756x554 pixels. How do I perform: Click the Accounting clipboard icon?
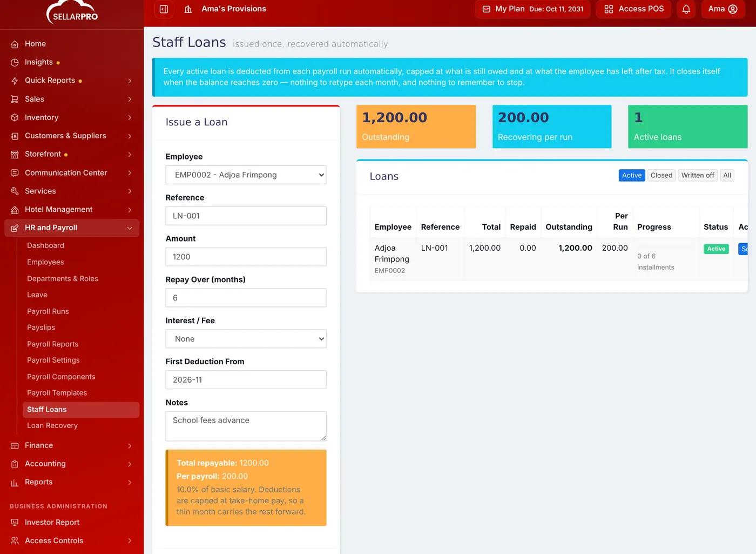coord(15,464)
